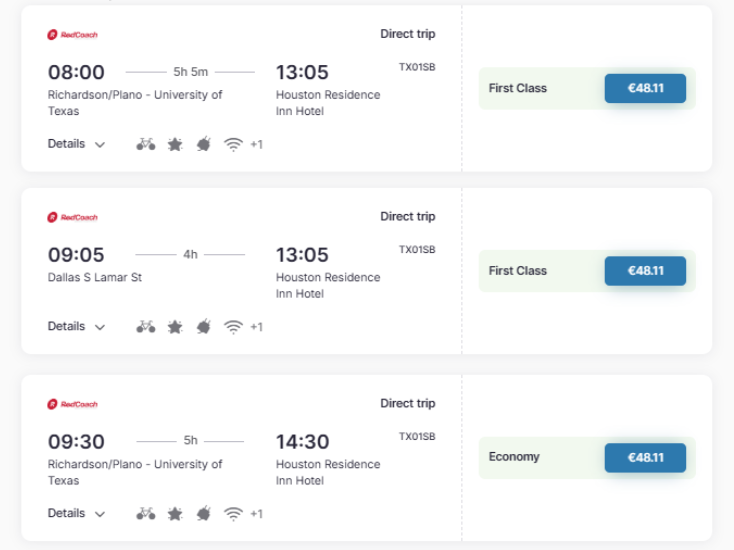Show extra amenities +1 on 08:00 trip
Screen dimensions: 734x550
click(257, 144)
